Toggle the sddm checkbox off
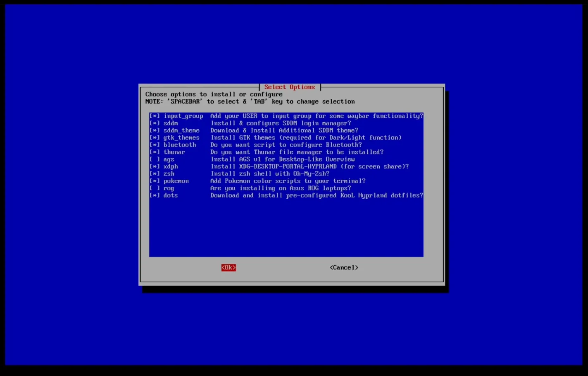The height and width of the screenshot is (376, 588). coord(155,123)
